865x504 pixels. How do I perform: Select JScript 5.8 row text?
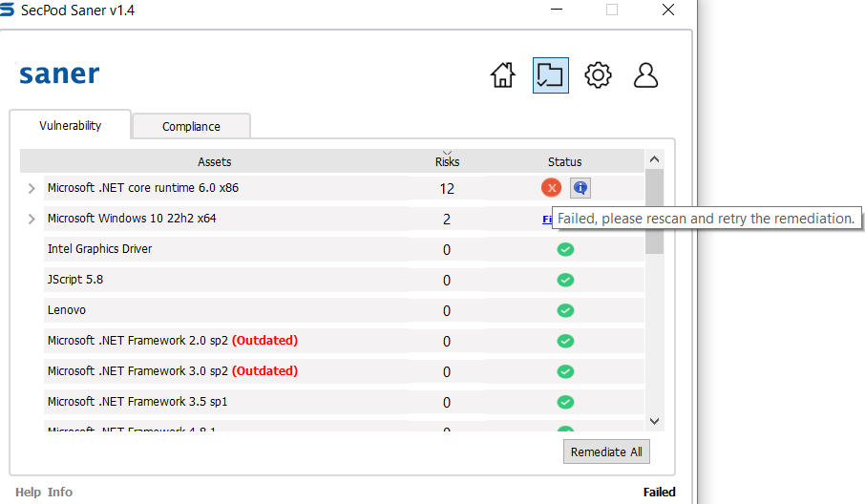tap(75, 280)
